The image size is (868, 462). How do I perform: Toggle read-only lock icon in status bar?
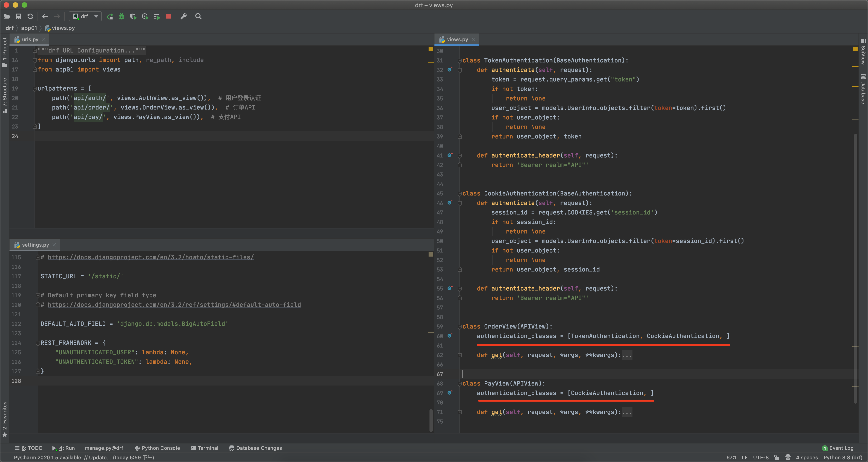[x=776, y=457]
